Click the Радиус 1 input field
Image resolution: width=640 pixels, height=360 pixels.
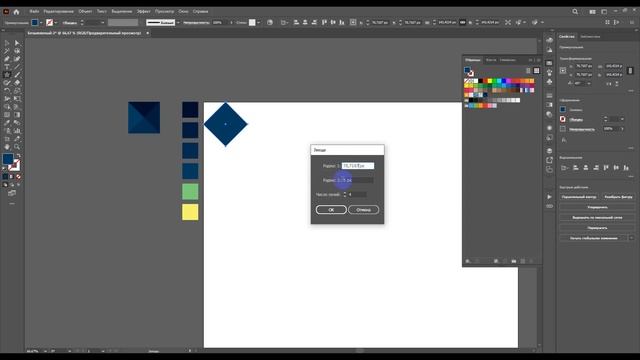coord(358,166)
